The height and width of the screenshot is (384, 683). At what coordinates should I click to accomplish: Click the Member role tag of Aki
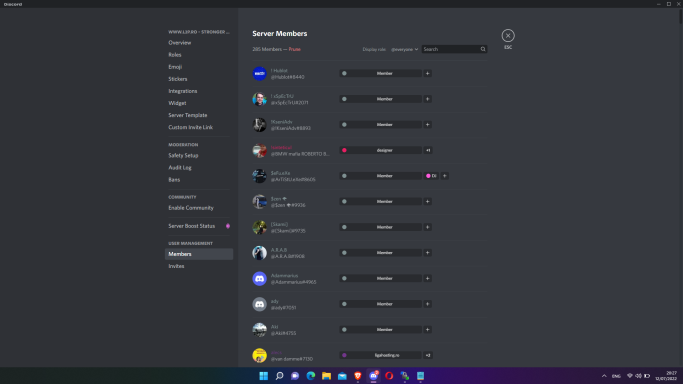pyautogui.click(x=380, y=330)
